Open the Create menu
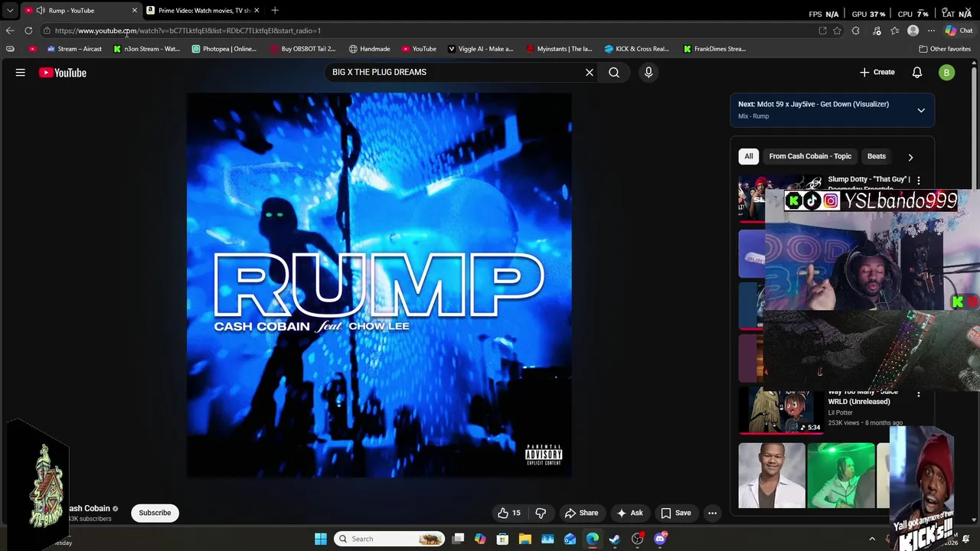The height and width of the screenshot is (551, 980). coord(877,73)
